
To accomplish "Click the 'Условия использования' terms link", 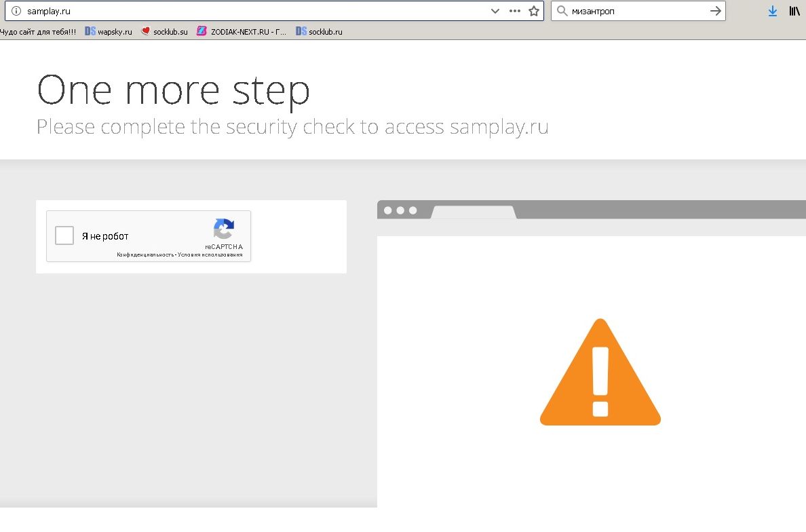I will (210, 255).
